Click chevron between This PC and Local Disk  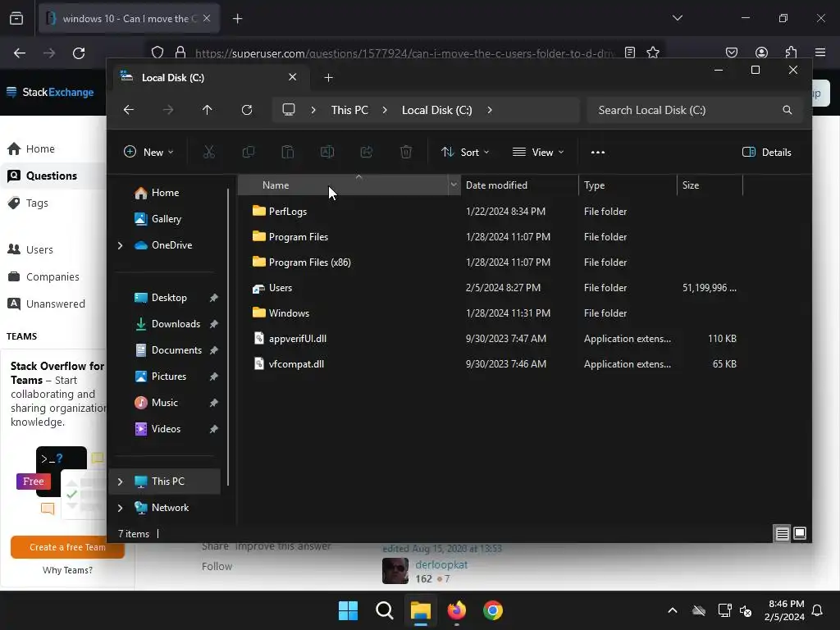(385, 110)
